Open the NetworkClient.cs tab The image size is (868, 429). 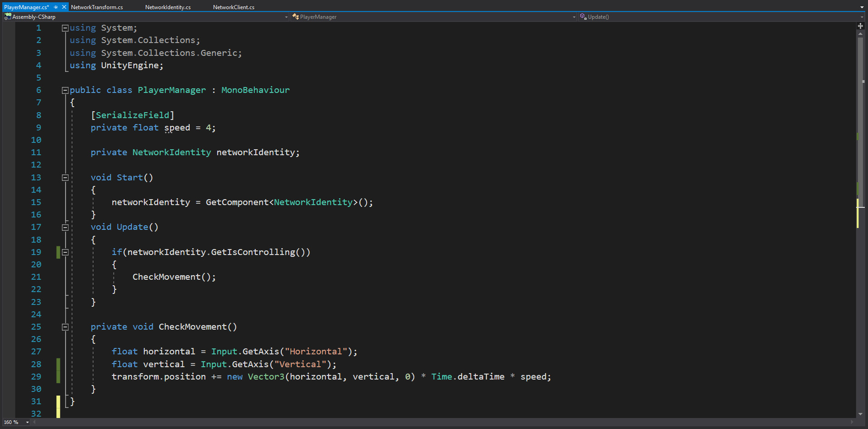(234, 7)
